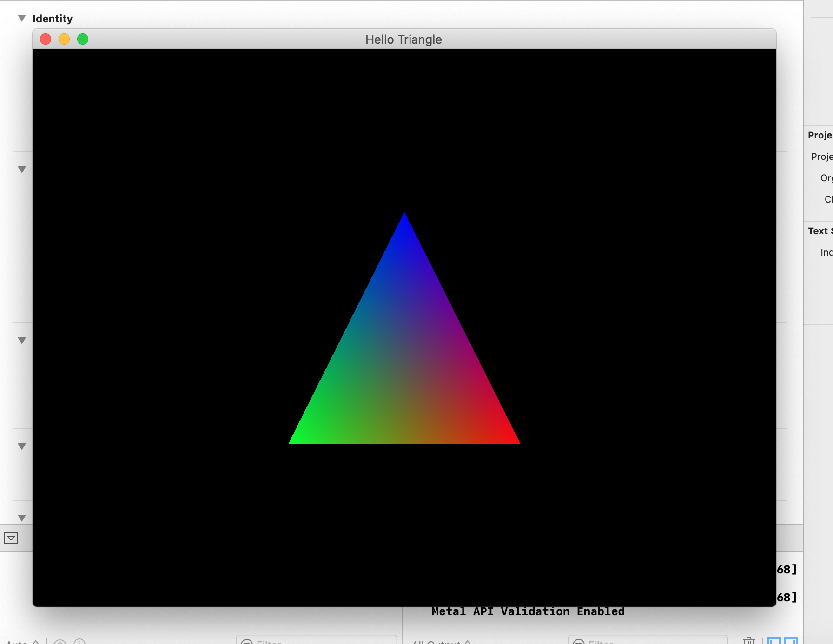
Task: Click the Text S heading in right inspector
Action: tap(820, 231)
